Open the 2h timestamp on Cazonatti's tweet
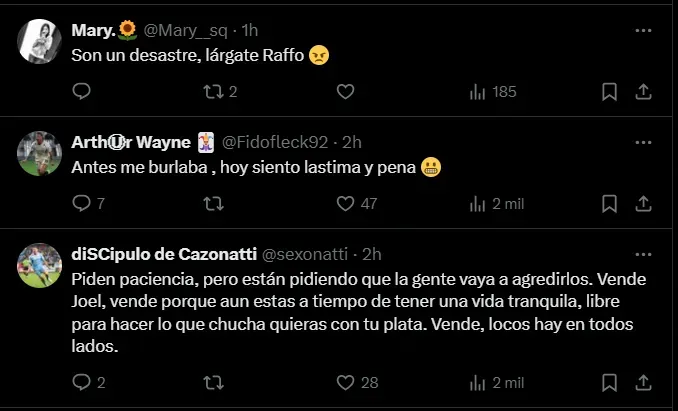The height and width of the screenshot is (411, 678). (x=372, y=253)
